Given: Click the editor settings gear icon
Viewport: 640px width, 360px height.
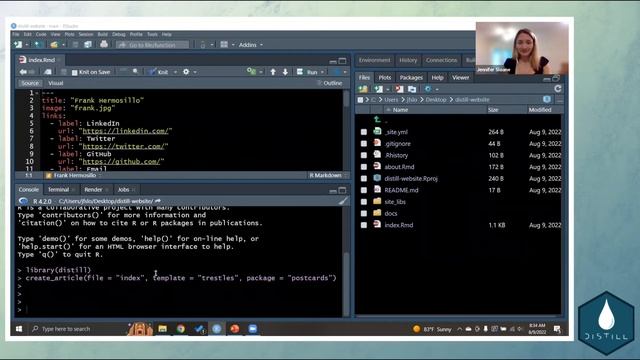Looking at the screenshot, I should tap(186, 72).
